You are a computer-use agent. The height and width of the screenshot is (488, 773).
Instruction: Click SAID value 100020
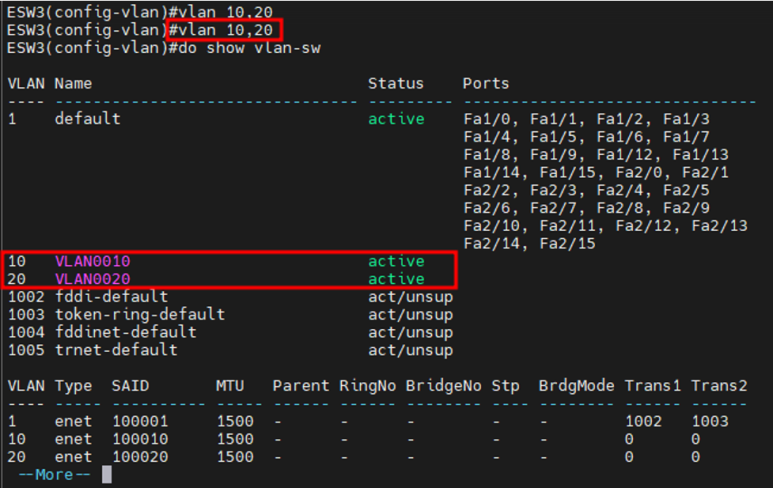coord(141,457)
